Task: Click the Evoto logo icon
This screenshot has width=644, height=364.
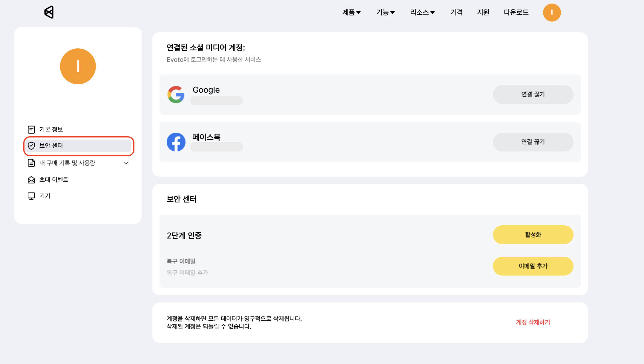Action: pos(49,12)
